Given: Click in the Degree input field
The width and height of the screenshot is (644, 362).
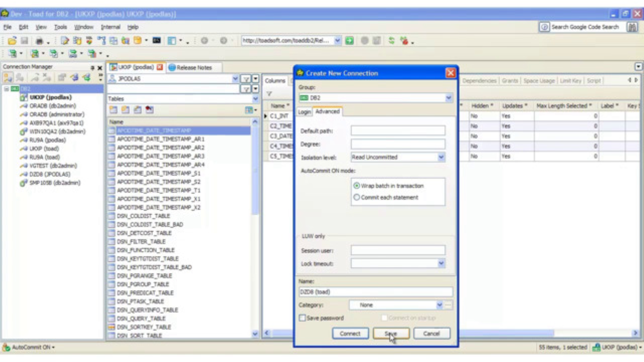Looking at the screenshot, I should point(398,144).
